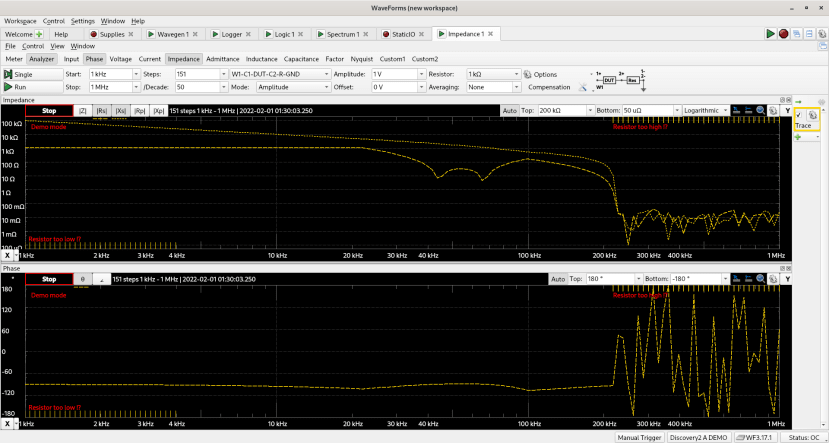Click the /Decade 50 input field
The height and width of the screenshot is (443, 829).
(197, 87)
